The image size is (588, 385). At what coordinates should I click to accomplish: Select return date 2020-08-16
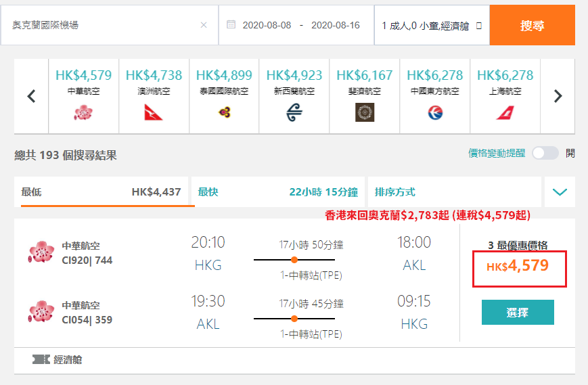point(335,25)
